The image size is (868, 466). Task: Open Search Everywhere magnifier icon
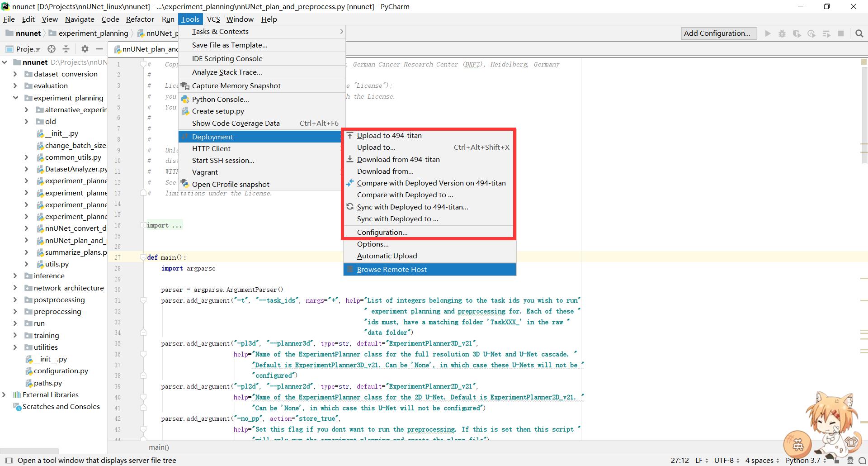(859, 33)
